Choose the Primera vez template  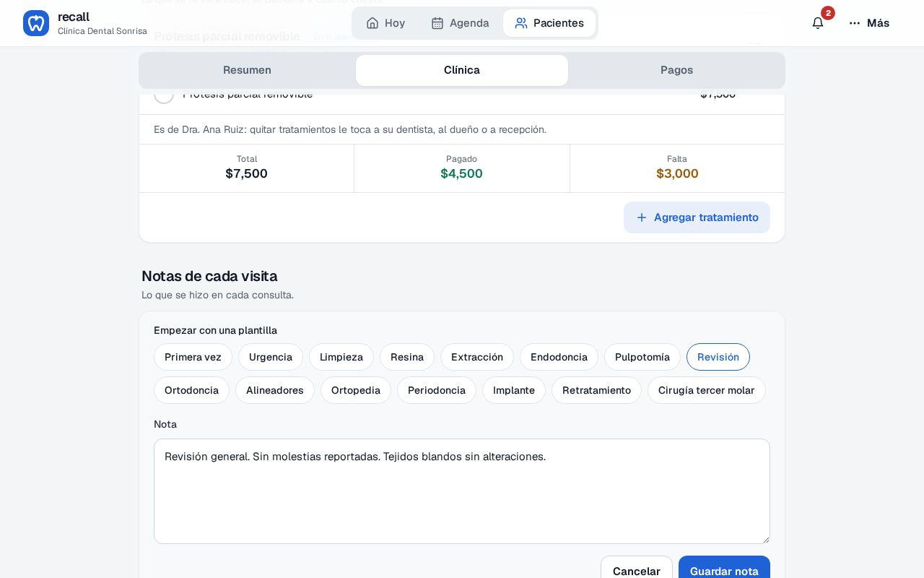[193, 357]
